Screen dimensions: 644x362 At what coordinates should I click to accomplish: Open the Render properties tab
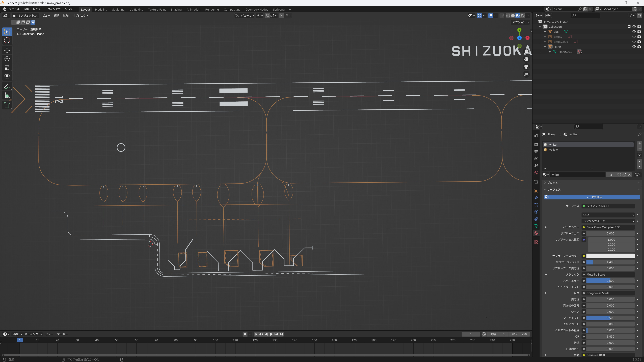pyautogui.click(x=536, y=144)
